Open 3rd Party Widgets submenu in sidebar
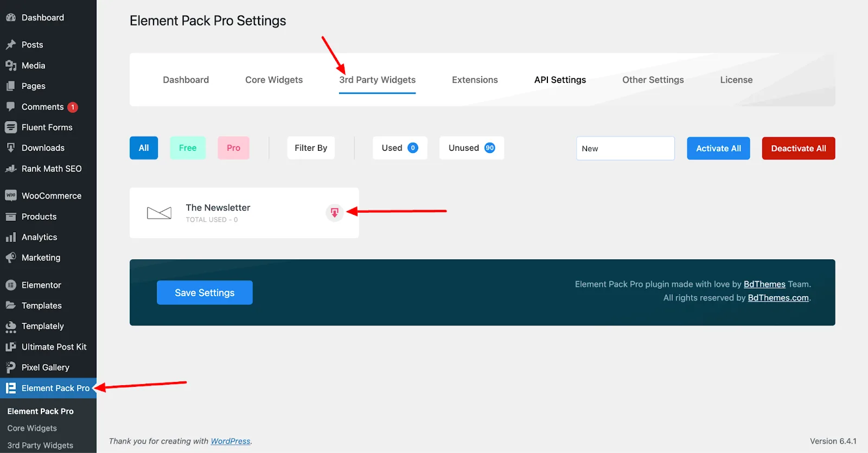868x453 pixels. point(40,445)
